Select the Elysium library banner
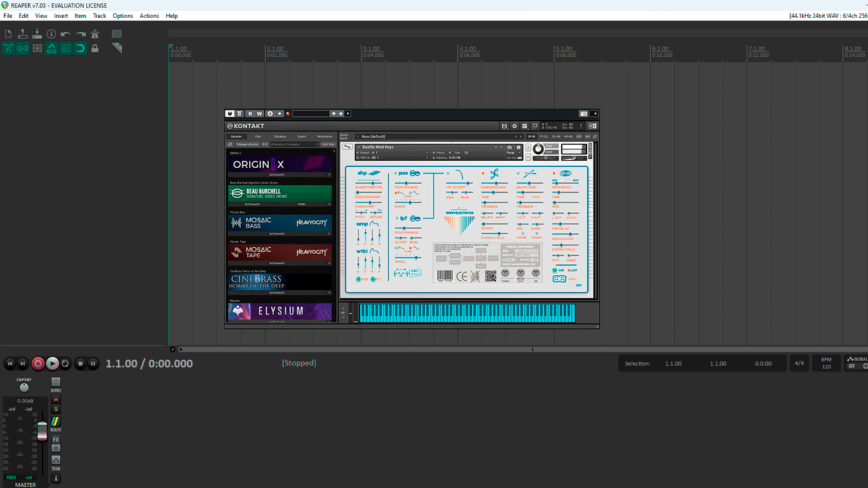 pyautogui.click(x=280, y=311)
